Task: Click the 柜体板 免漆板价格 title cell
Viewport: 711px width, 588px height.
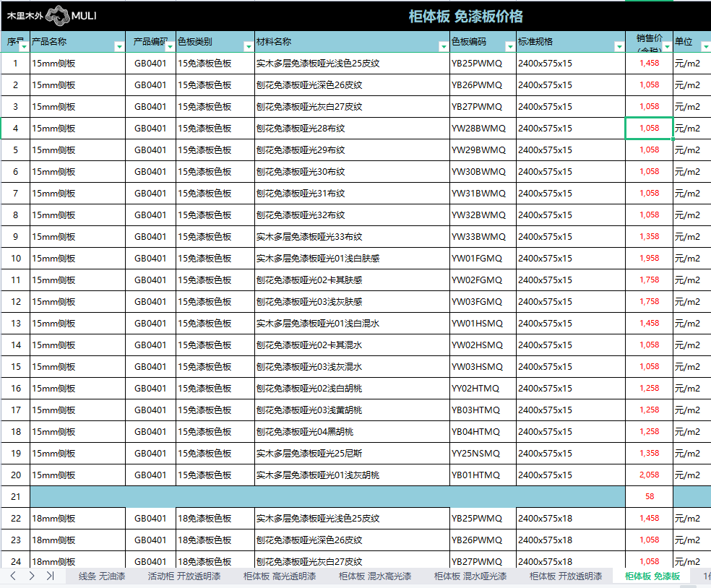Action: (x=465, y=16)
